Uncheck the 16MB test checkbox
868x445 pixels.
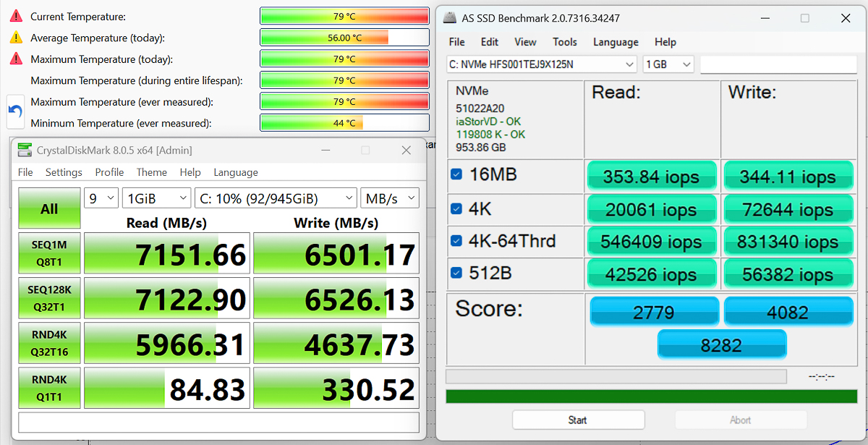point(456,174)
